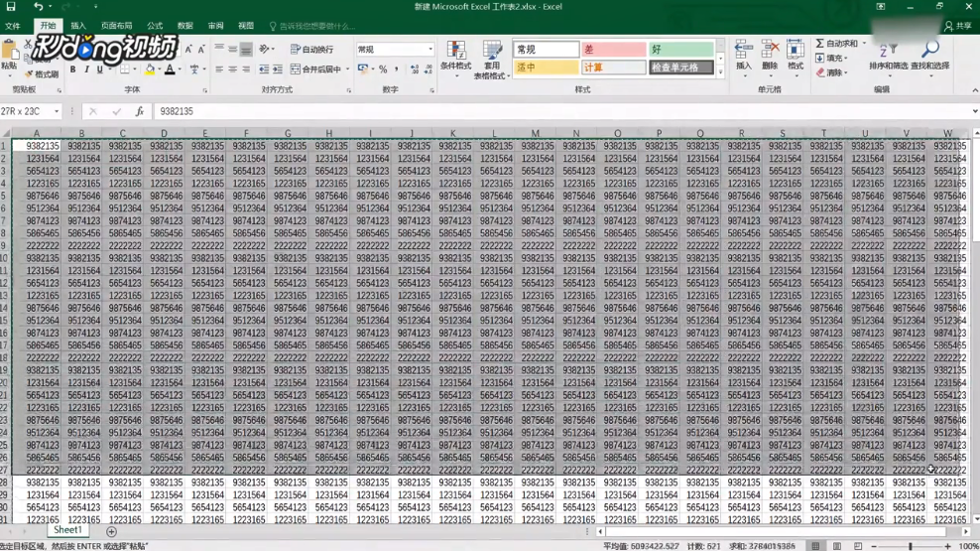Click Wrap Text (自动换行)

coord(311,50)
